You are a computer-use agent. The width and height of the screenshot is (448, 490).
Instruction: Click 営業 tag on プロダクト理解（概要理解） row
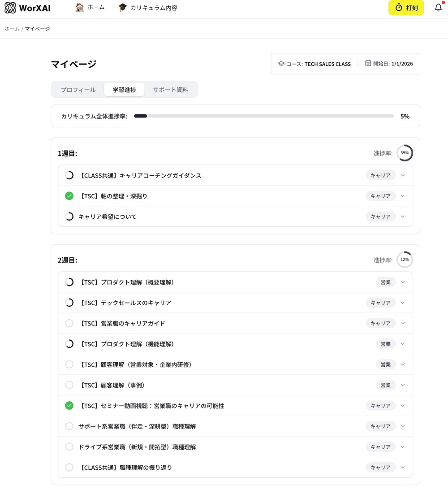386,282
